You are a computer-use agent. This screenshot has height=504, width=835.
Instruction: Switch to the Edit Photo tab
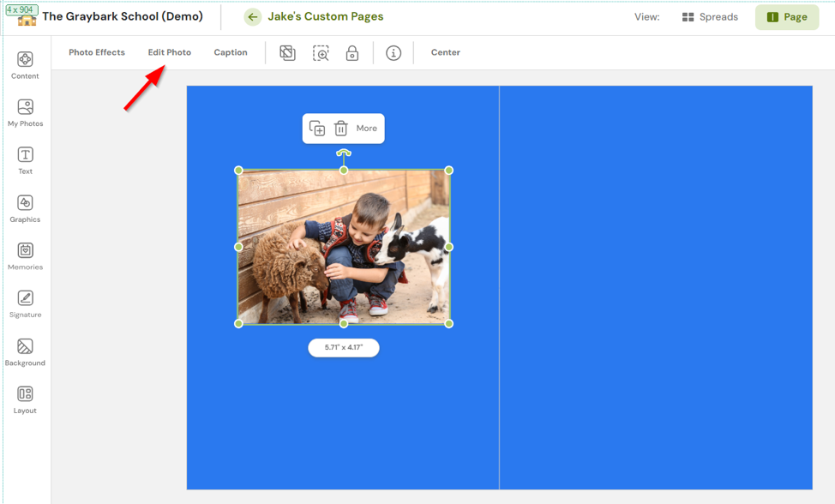tap(169, 52)
